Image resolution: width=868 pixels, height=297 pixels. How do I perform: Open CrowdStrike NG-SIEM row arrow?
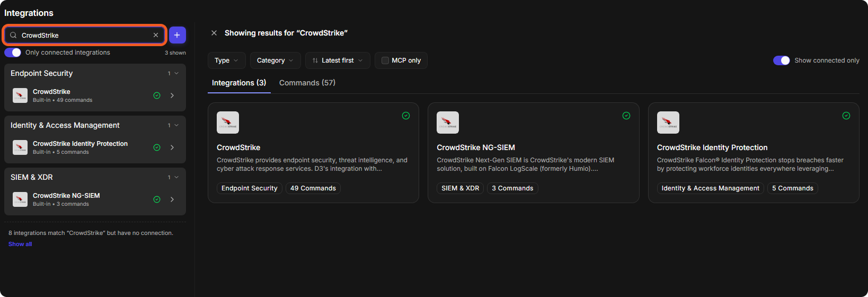pyautogui.click(x=172, y=199)
